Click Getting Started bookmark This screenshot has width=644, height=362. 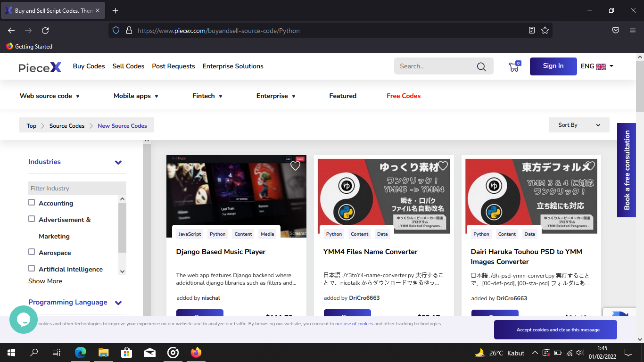[29, 47]
